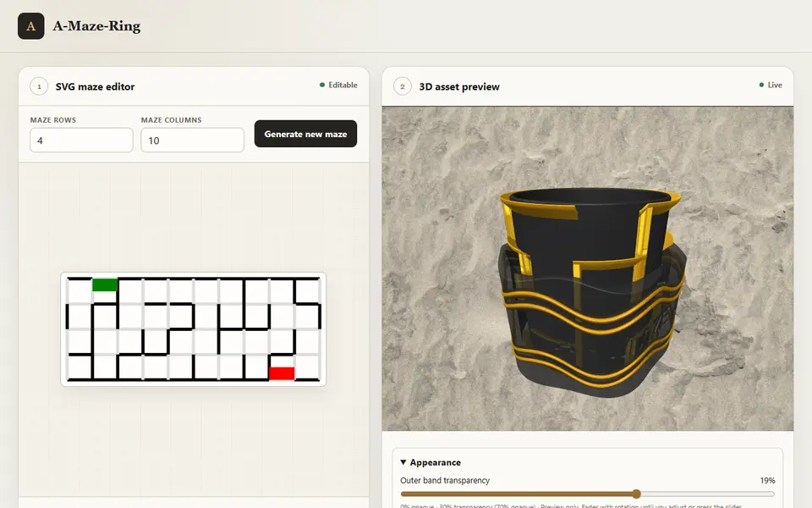Click the green start cell in maze
Screen dimensions: 812x508
pos(105,284)
